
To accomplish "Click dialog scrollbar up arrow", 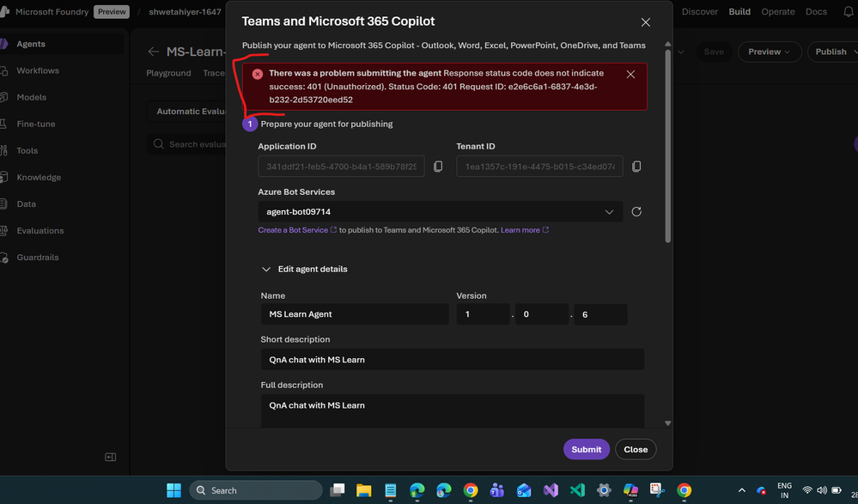I will (x=667, y=44).
